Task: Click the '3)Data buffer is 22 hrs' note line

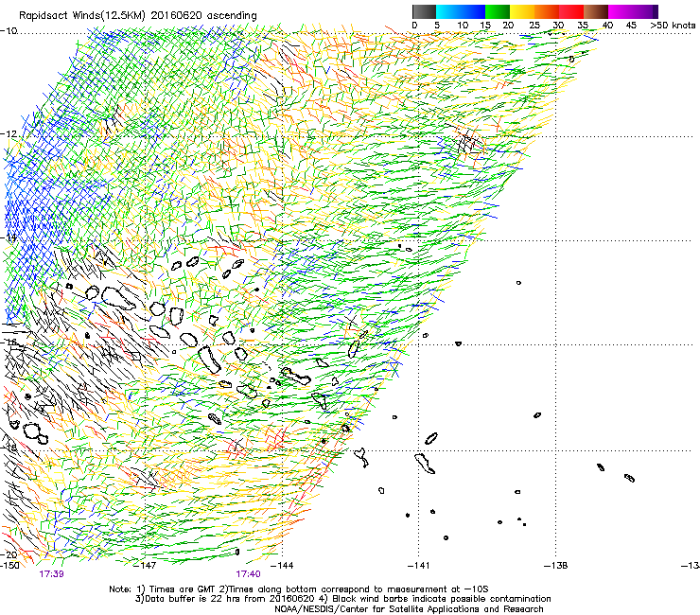Action: [342, 599]
